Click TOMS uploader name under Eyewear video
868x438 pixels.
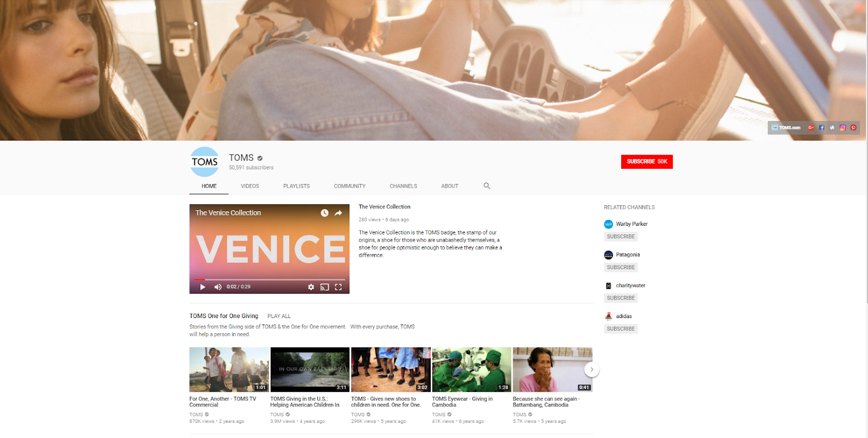[x=438, y=415]
